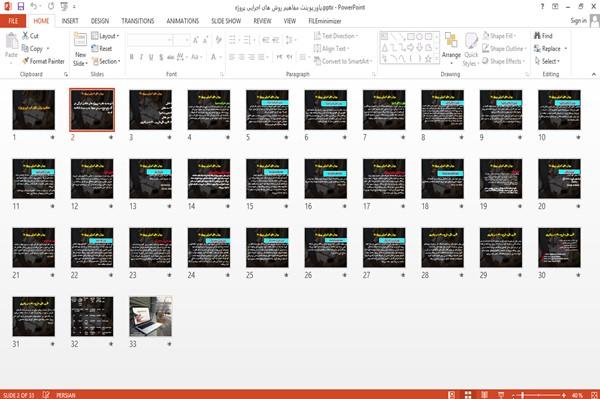Click the Copy icon

[x=25, y=49]
